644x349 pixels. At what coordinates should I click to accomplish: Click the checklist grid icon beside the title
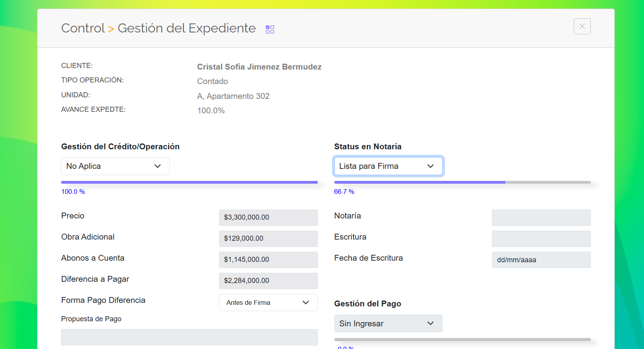tap(270, 29)
